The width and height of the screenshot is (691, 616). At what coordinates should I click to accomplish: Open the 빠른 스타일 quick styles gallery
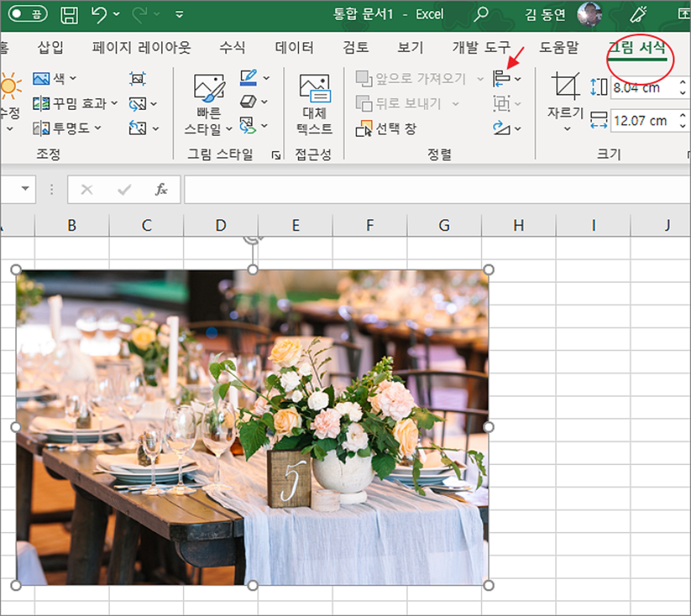(209, 105)
